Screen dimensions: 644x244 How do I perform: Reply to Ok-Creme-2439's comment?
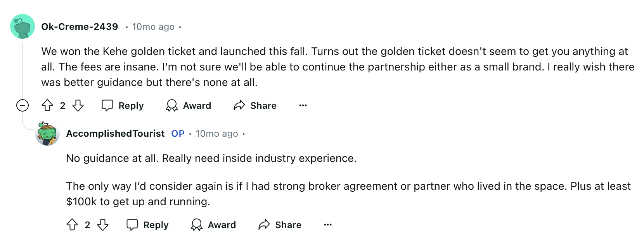(x=123, y=105)
